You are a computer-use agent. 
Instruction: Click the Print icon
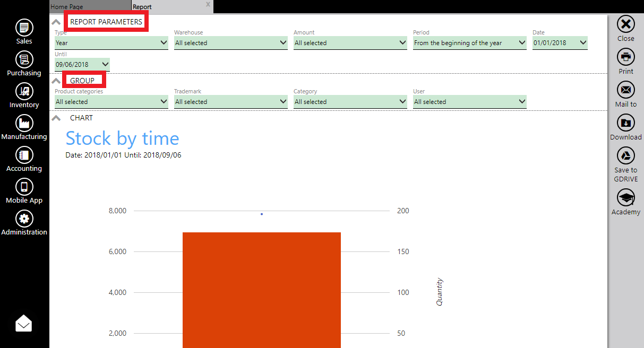[626, 57]
